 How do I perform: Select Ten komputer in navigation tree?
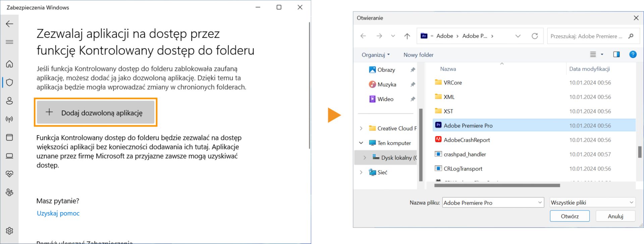pyautogui.click(x=390, y=143)
